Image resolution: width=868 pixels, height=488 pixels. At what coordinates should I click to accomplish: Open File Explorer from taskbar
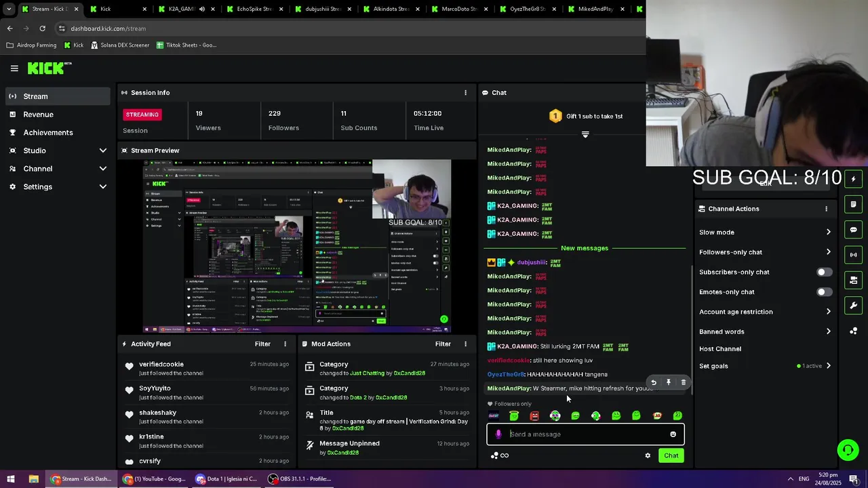(x=33, y=479)
